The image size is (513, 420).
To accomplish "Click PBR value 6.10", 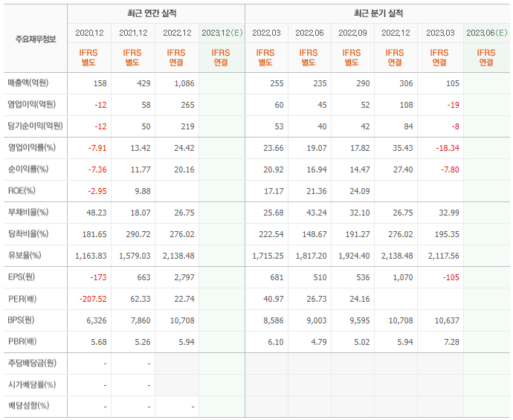I will (276, 343).
